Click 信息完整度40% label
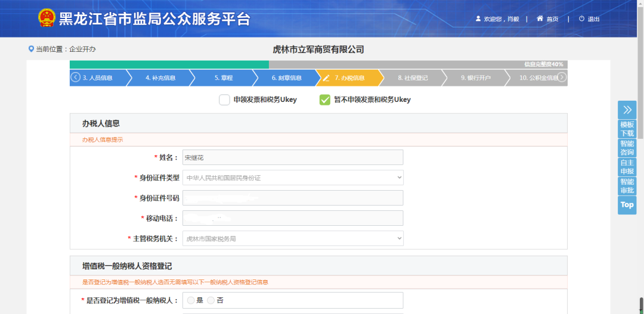Viewport: 644px width, 314px height. point(544,64)
